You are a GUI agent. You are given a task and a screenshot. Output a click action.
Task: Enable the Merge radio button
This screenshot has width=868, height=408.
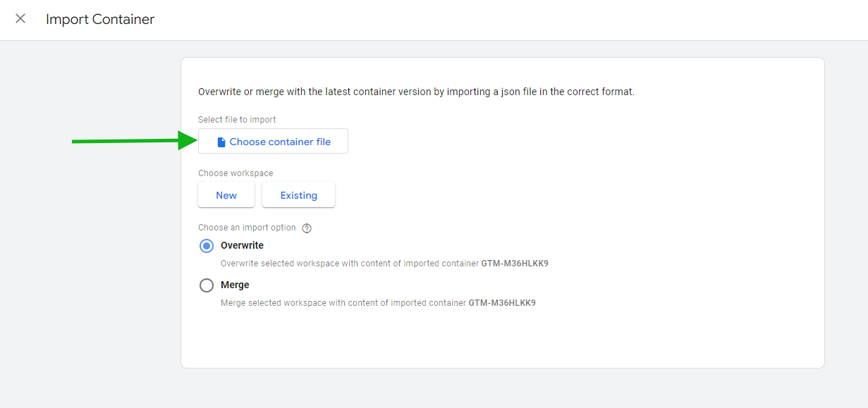(x=207, y=285)
